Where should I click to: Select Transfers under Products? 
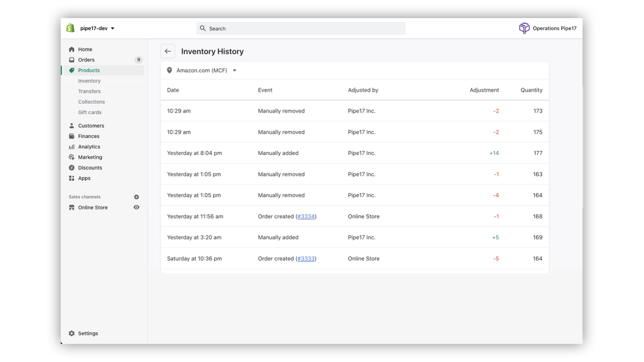click(89, 91)
